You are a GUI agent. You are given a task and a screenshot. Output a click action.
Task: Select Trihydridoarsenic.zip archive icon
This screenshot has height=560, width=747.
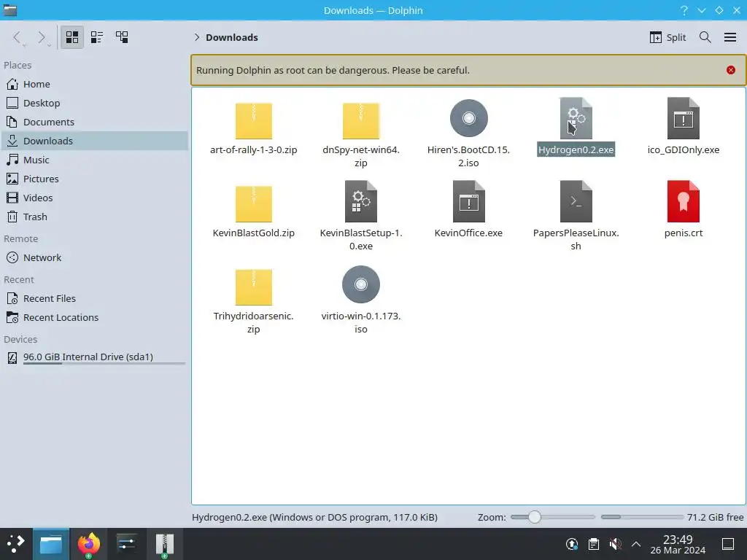pos(253,287)
